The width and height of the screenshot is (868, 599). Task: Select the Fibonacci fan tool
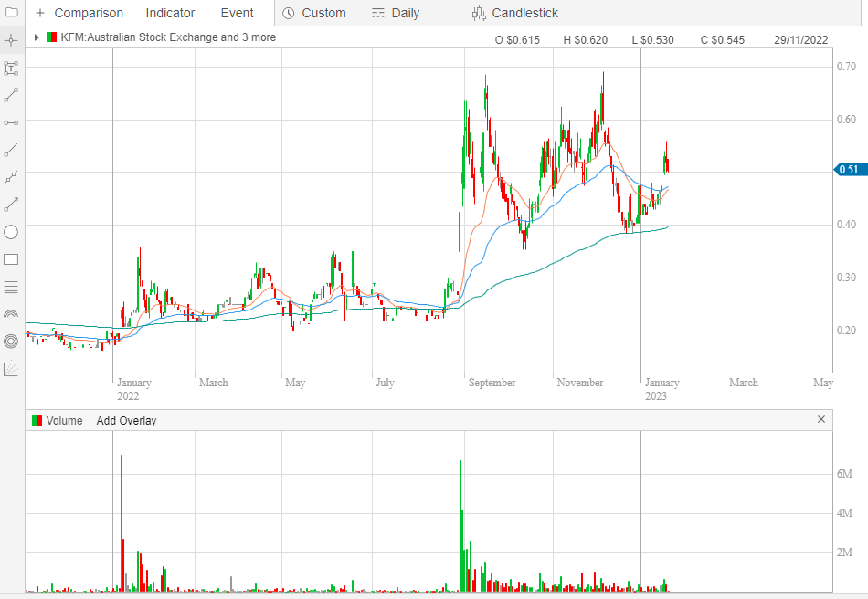coord(11,368)
